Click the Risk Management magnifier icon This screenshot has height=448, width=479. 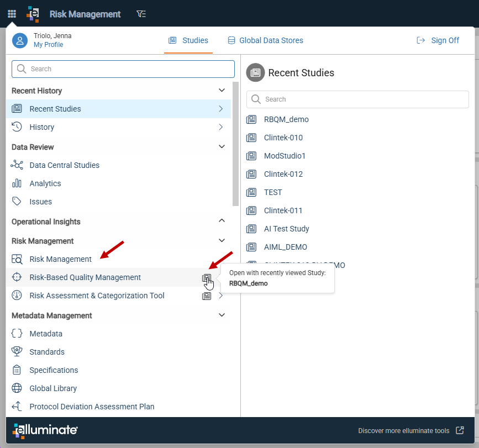tap(17, 259)
